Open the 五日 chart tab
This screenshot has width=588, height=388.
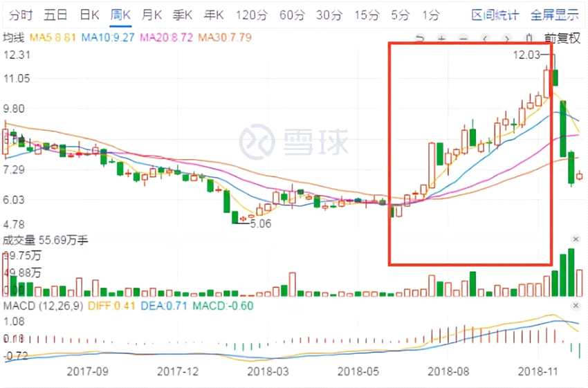(55, 15)
